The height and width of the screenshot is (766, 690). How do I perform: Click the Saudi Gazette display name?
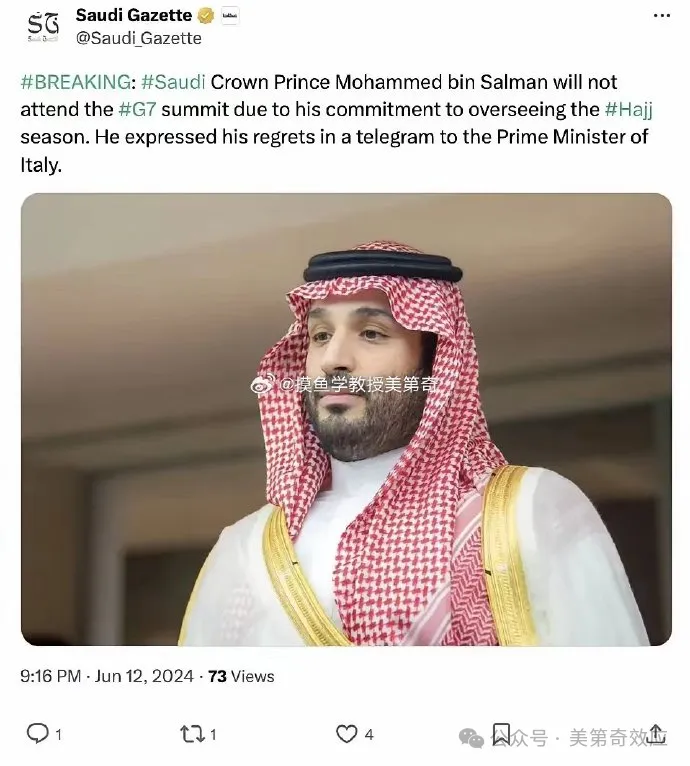(x=133, y=16)
